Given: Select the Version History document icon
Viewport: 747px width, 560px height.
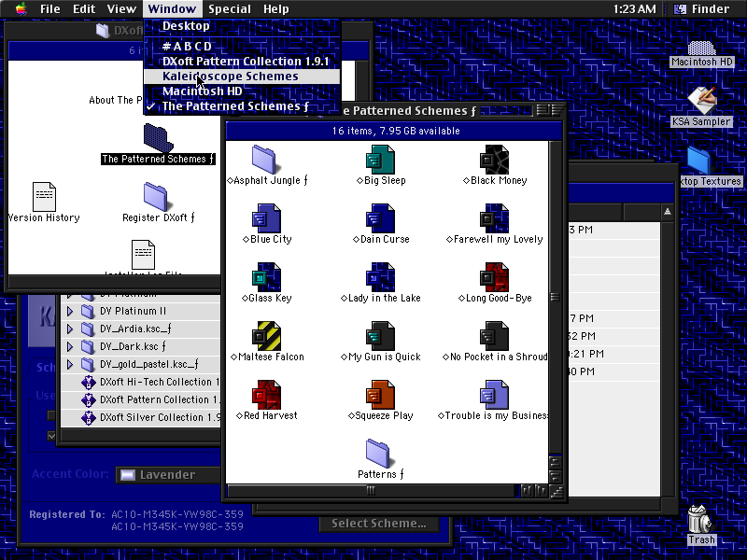Looking at the screenshot, I should pos(44,196).
